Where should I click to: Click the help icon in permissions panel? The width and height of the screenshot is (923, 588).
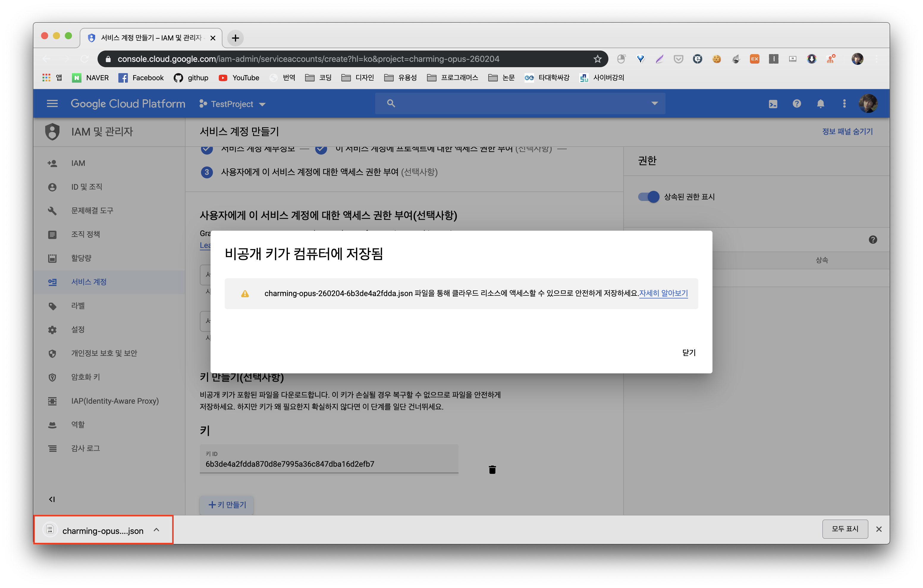[873, 240]
